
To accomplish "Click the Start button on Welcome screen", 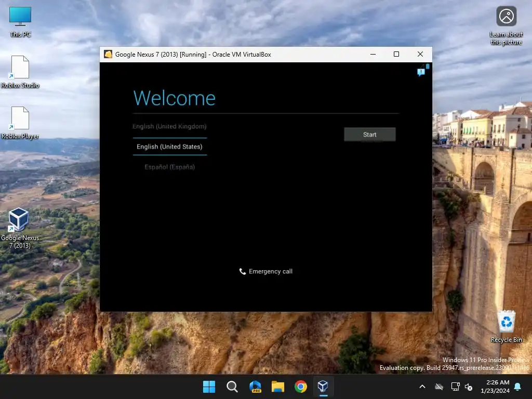I will [369, 135].
